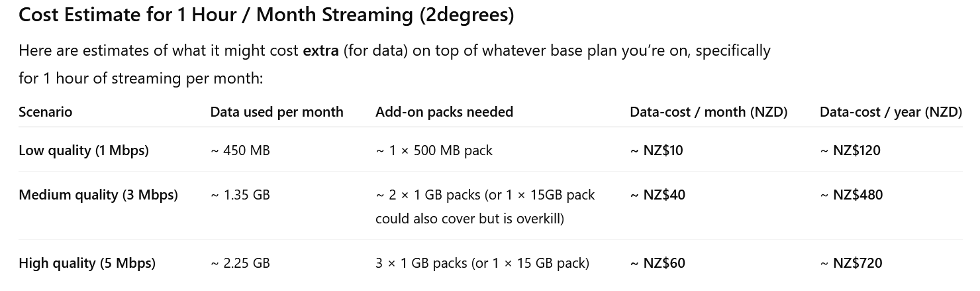Screen dimensions: 980x291
Task: Select the '~ 1.35 GB' data cell
Action: coord(240,195)
